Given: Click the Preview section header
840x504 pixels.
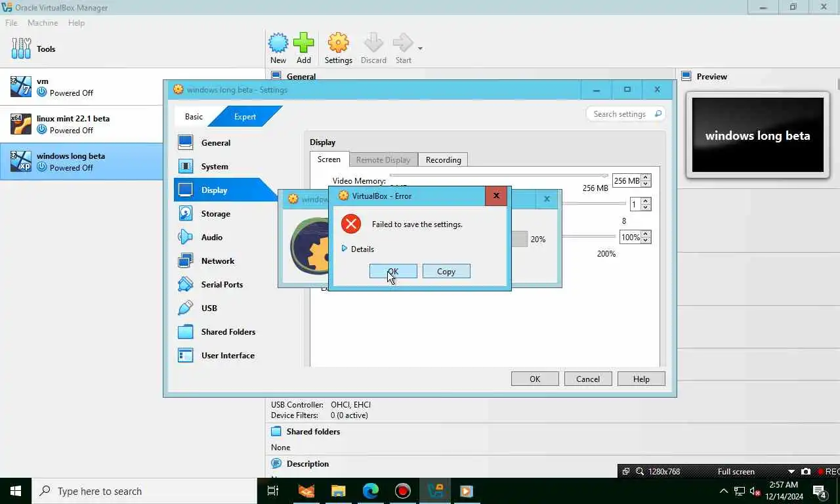Looking at the screenshot, I should (711, 76).
